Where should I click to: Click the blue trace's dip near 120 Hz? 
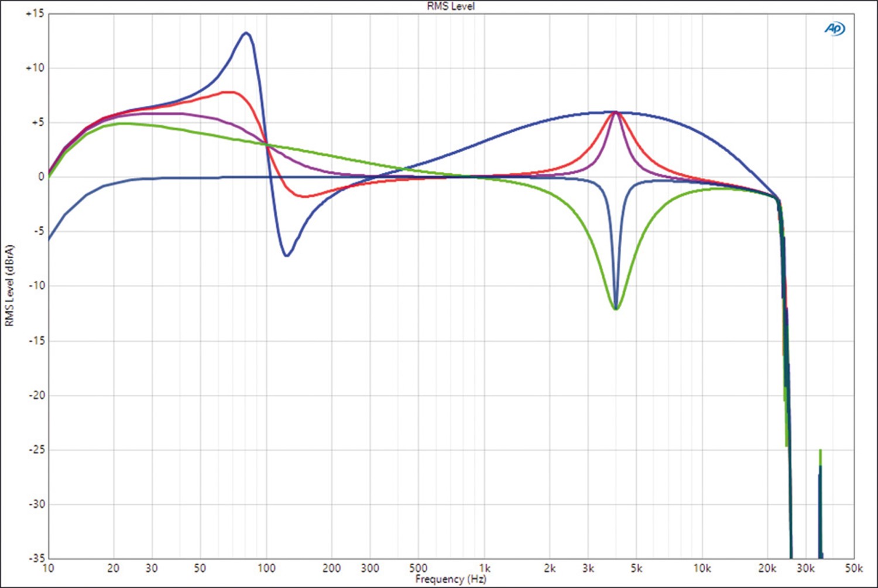(x=286, y=255)
